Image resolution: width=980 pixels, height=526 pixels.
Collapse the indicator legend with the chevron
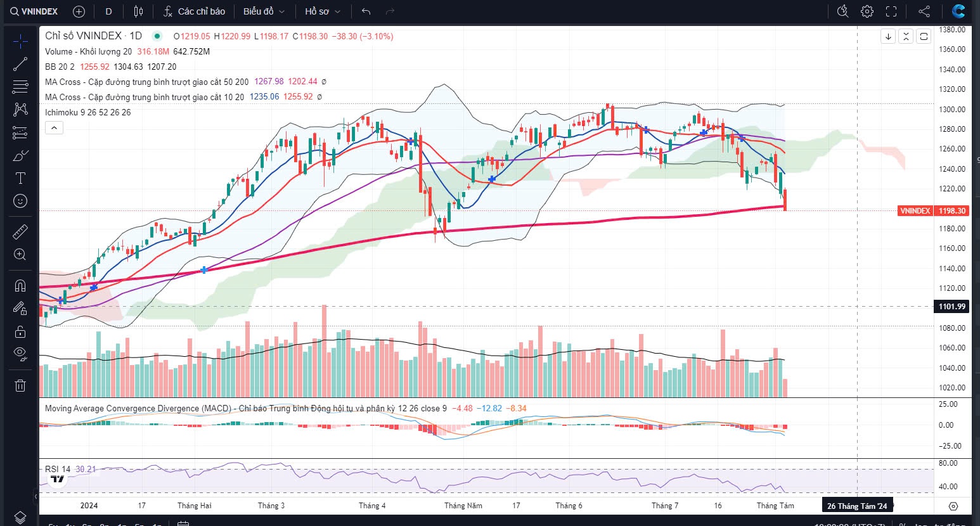[x=55, y=128]
